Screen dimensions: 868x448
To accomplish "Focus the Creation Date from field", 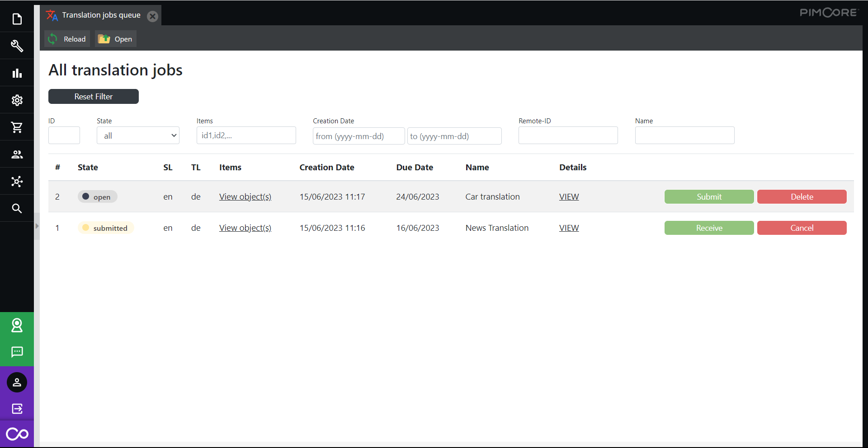I will tap(359, 136).
